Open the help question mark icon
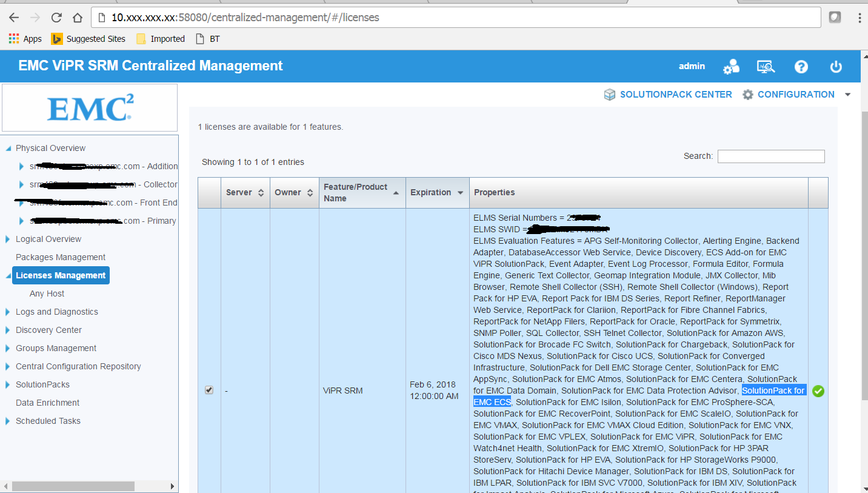Image resolution: width=868 pixels, height=493 pixels. click(801, 67)
